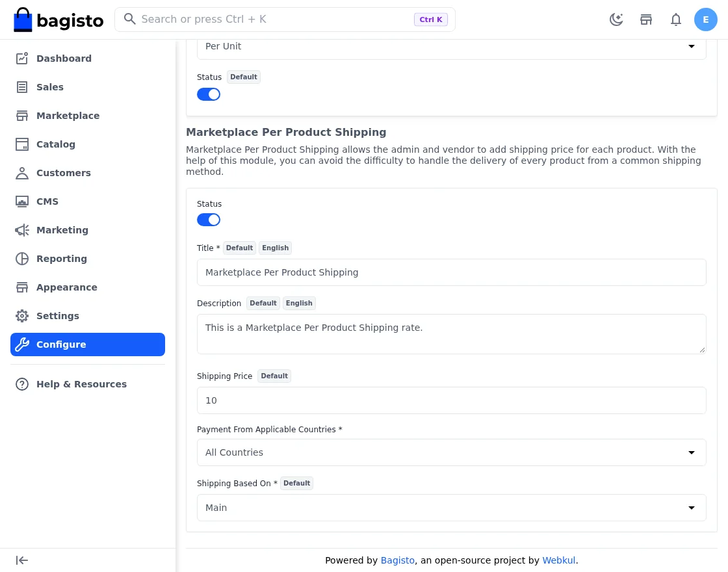Image resolution: width=728 pixels, height=572 pixels.
Task: Toggle Marketplace Per Product Shipping Status switch
Action: click(x=209, y=220)
